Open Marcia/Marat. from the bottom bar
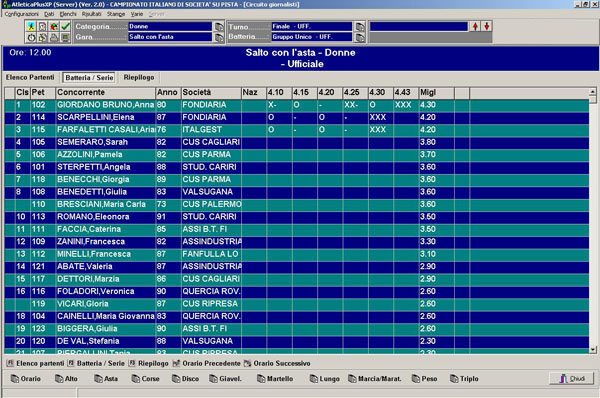Image resolution: width=600 pixels, height=398 pixels. pos(375,378)
